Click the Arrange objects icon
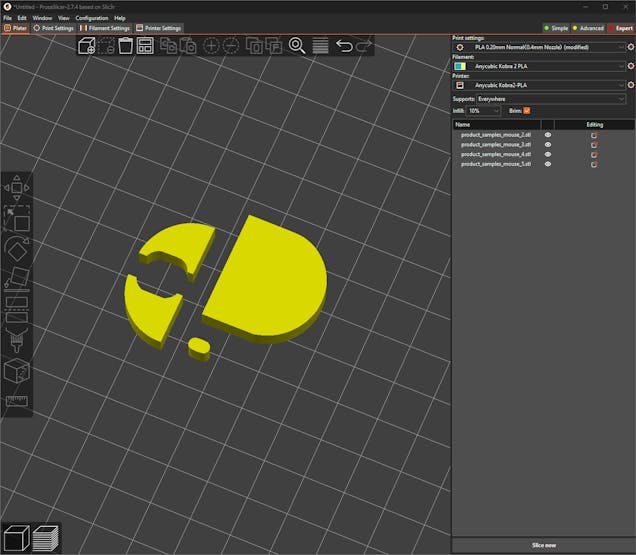Screen dimensions: 636x555 [x=145, y=45]
